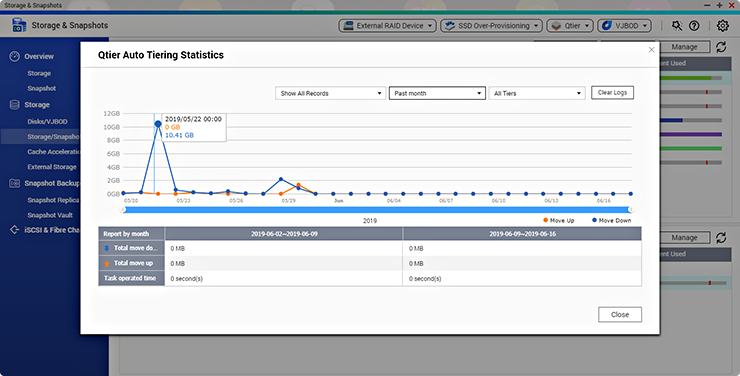
Task: Click the refresh icon beside upper Manage
Action: click(x=721, y=47)
